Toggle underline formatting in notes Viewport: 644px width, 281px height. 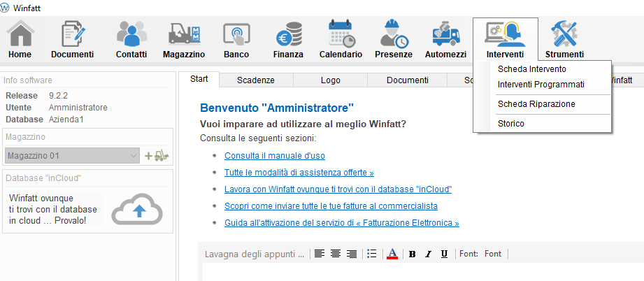(x=444, y=254)
